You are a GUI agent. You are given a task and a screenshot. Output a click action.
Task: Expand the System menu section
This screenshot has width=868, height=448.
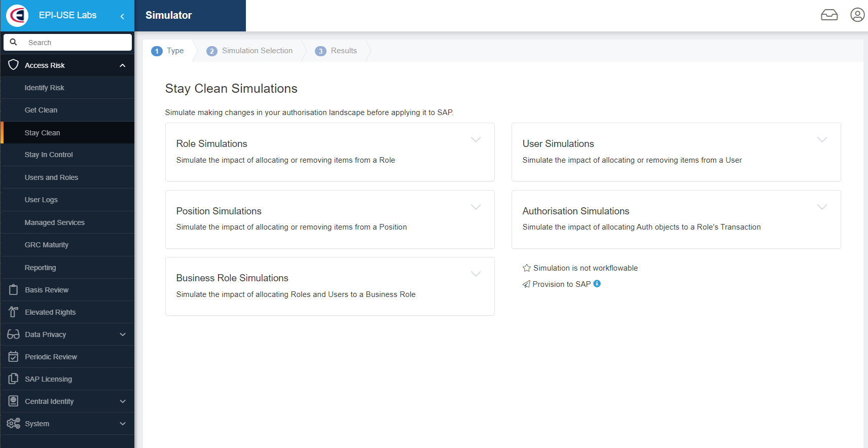(x=122, y=424)
